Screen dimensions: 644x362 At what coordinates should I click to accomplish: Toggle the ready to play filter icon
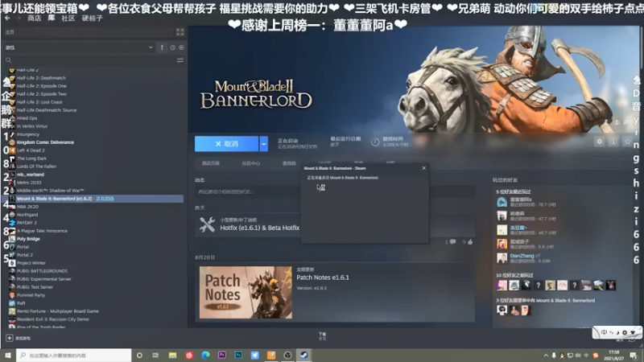tap(181, 47)
